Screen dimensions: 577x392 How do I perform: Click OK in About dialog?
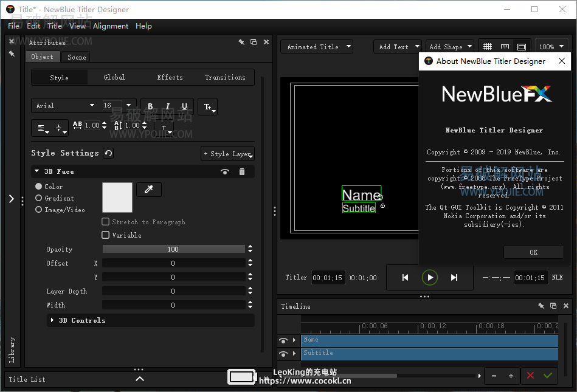click(534, 252)
